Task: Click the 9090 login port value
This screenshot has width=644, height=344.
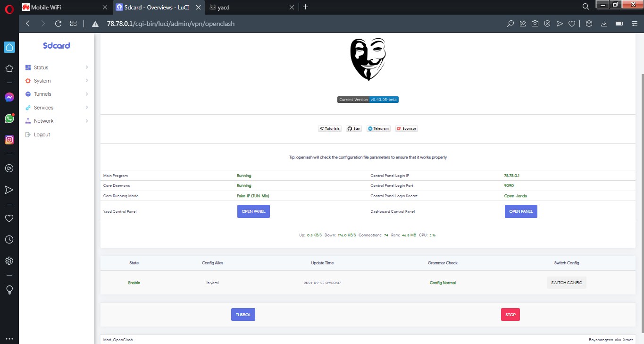Action: 509,185
